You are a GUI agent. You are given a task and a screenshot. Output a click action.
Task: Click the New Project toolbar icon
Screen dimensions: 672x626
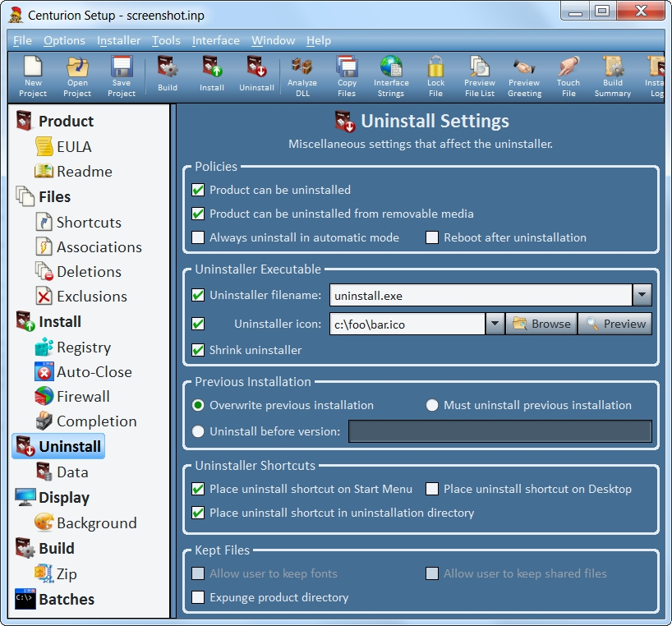click(x=33, y=76)
